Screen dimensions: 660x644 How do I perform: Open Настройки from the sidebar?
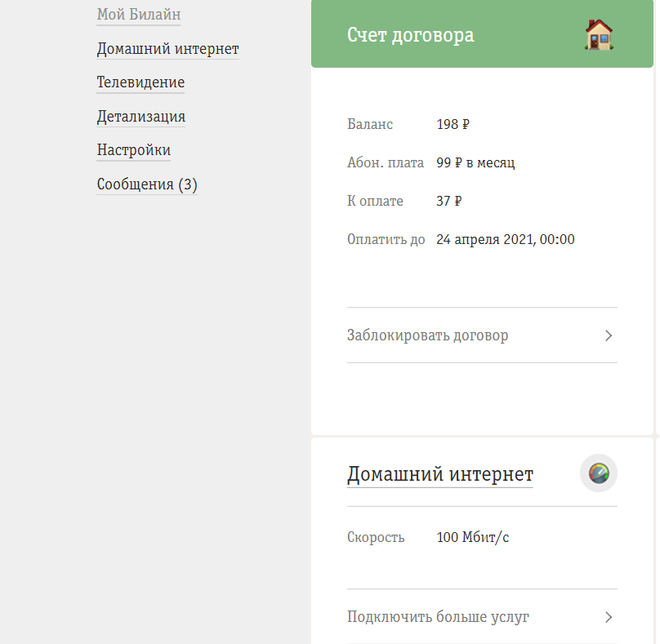(x=133, y=150)
